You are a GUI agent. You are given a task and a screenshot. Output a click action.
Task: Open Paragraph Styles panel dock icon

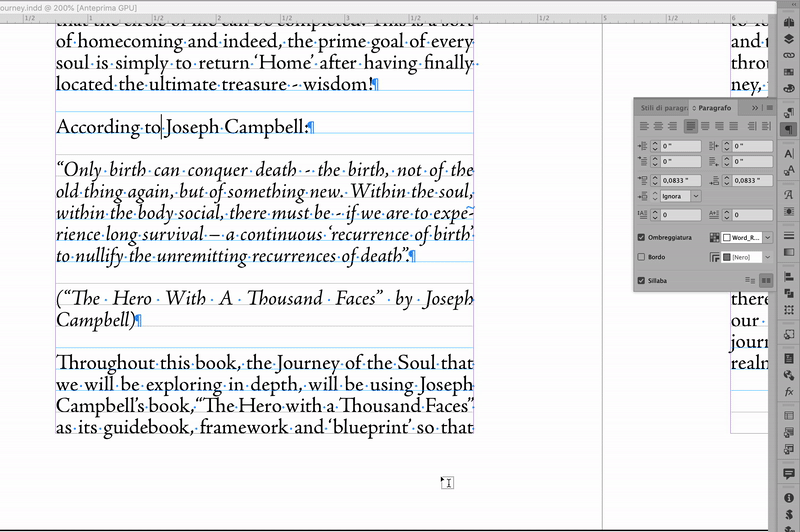pos(789,113)
